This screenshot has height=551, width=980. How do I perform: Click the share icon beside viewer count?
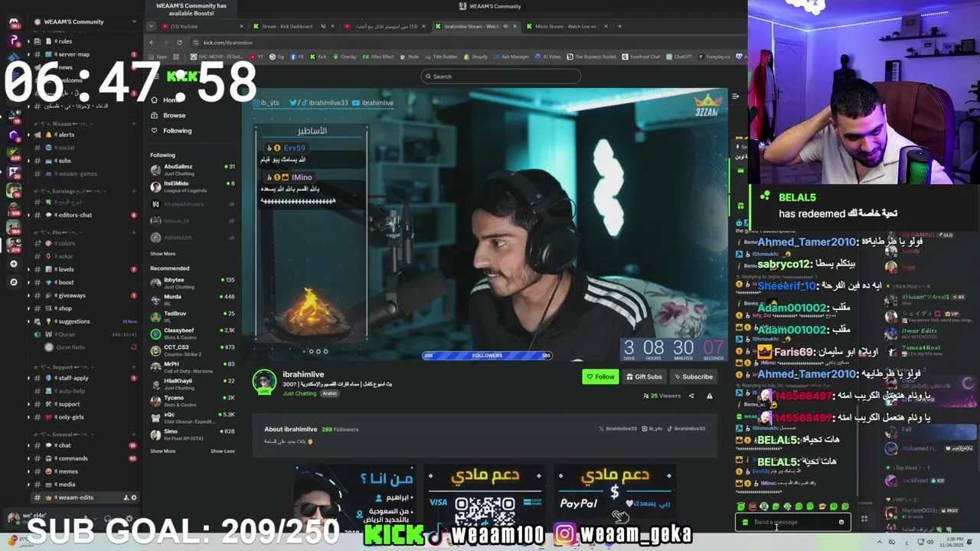pos(691,396)
